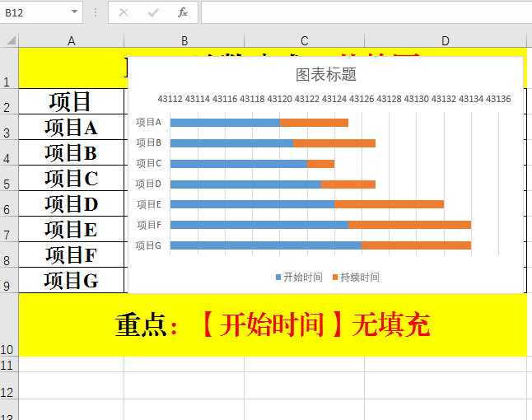Click the Insert Function fx icon
This screenshot has width=532, height=420.
[x=183, y=12]
